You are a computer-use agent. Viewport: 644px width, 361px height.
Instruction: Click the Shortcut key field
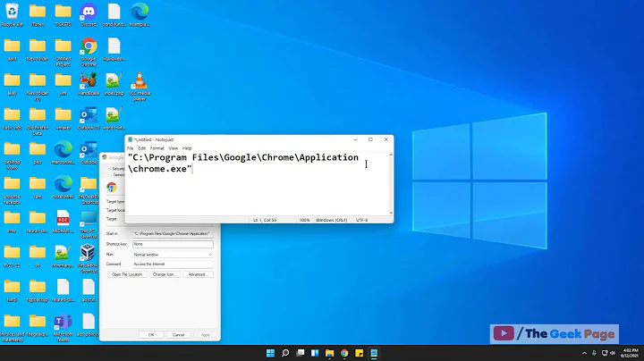click(173, 244)
